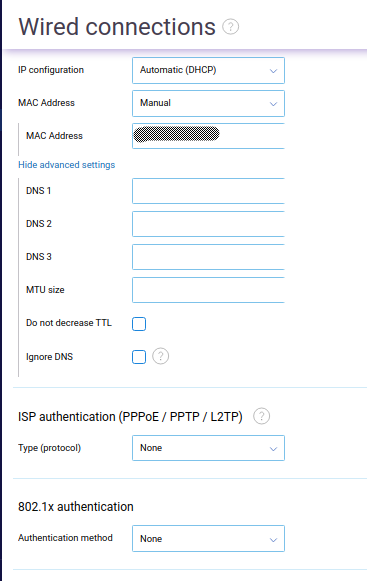
Task: Enable the Do not decrease TTL checkbox
Action: (x=139, y=324)
